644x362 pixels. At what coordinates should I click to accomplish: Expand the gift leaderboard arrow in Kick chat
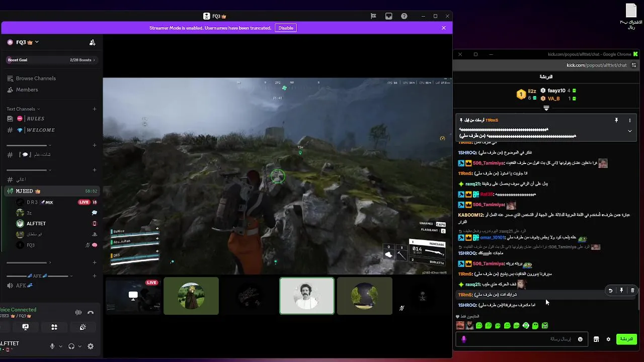(546, 108)
